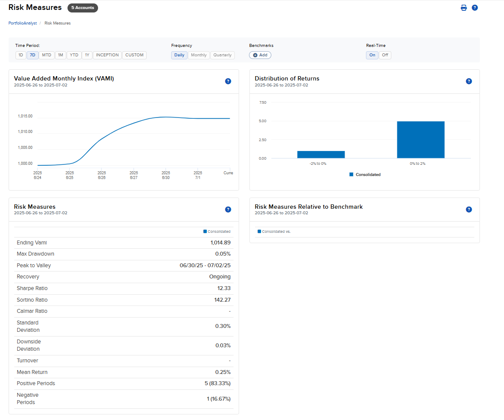This screenshot has height=420, width=504.
Task: Open the page help via top-right question mark
Action: click(474, 7)
